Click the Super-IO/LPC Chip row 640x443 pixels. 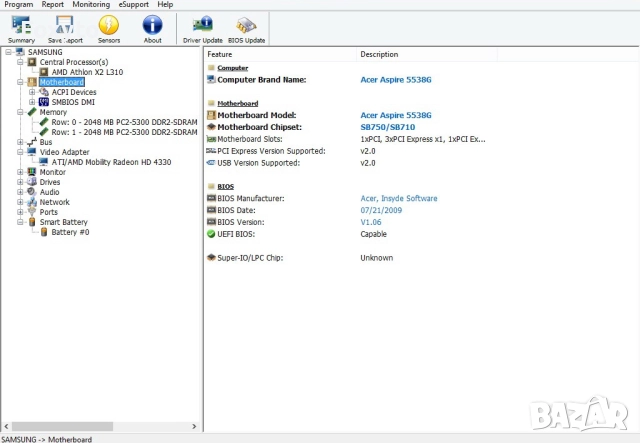[x=300, y=258]
